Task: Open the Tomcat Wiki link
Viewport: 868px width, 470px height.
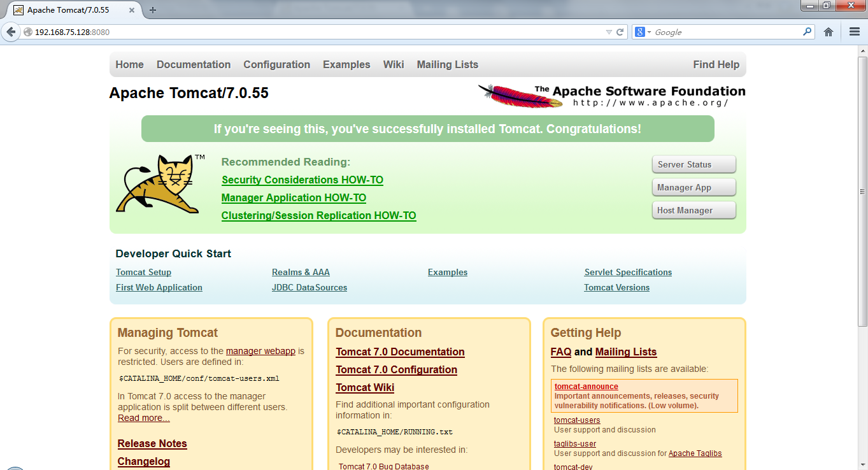Action: click(x=365, y=387)
